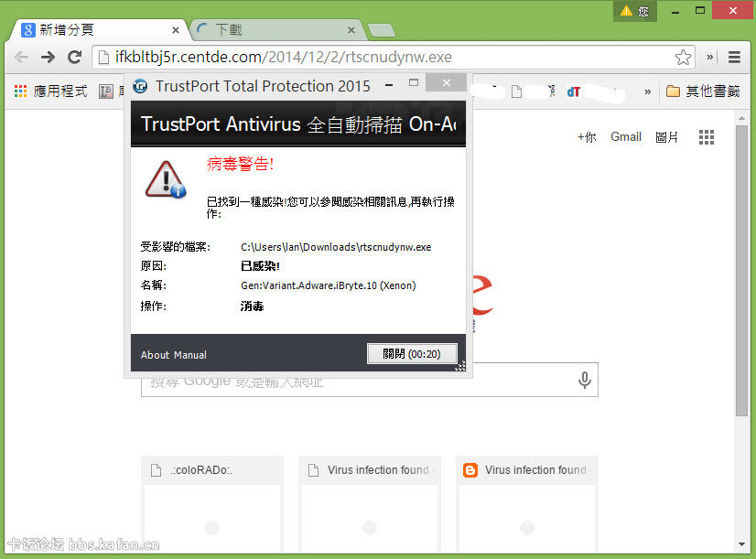756x559 pixels.
Task: Open About in the TrustPort dialog
Action: tap(155, 355)
